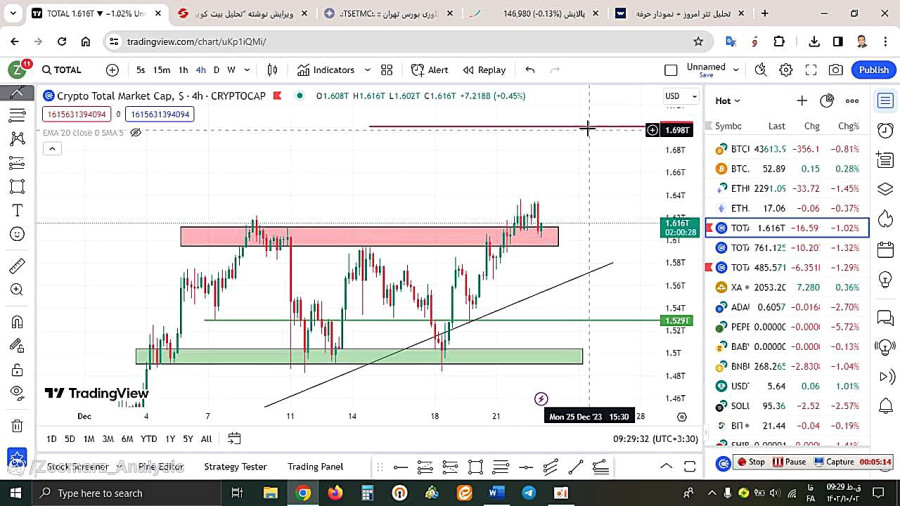Open the Fibonacci retracement tools
The height and width of the screenshot is (506, 900).
17,115
